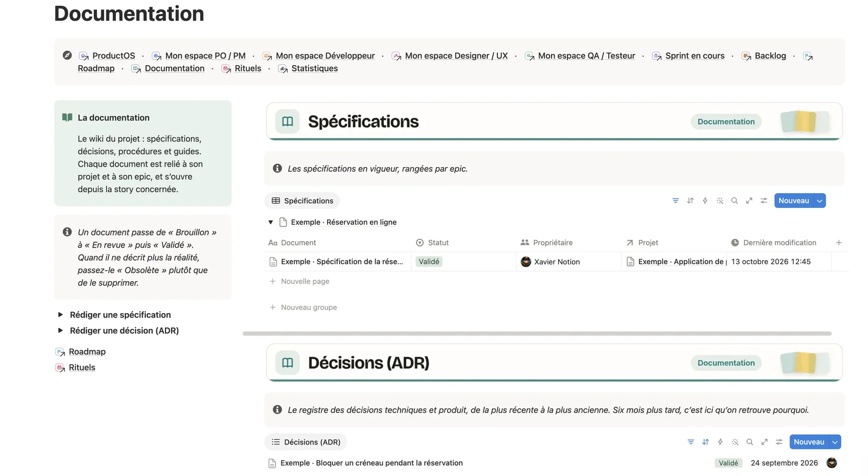Open view settings for Spécifications database
The image size is (868, 476).
tap(764, 201)
